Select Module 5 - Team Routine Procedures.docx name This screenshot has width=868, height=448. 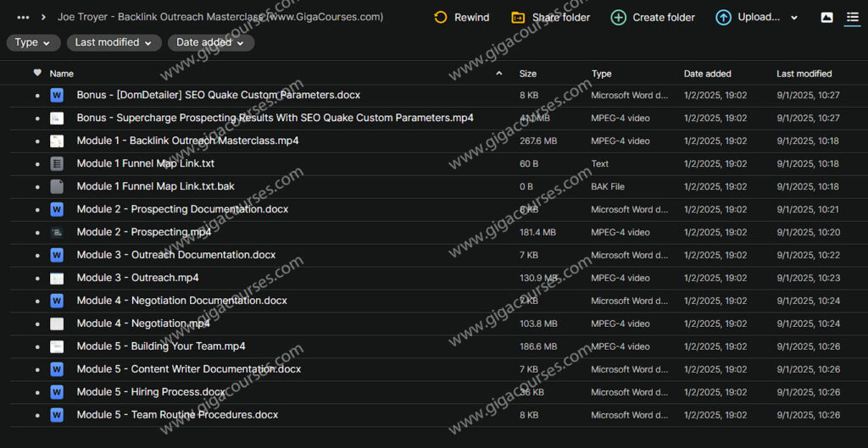pos(177,415)
